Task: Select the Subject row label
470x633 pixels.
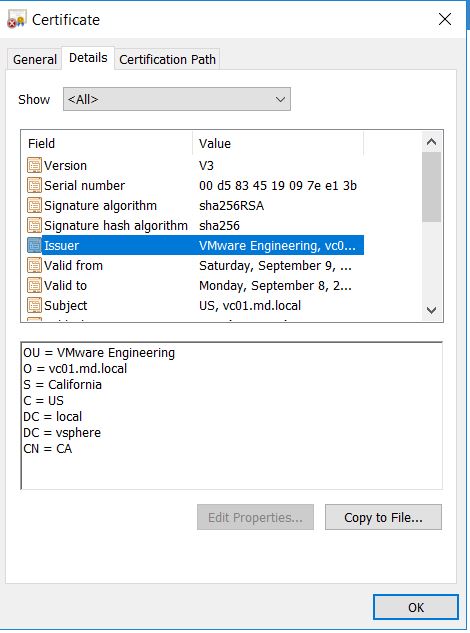Action: pyautogui.click(x=65, y=306)
